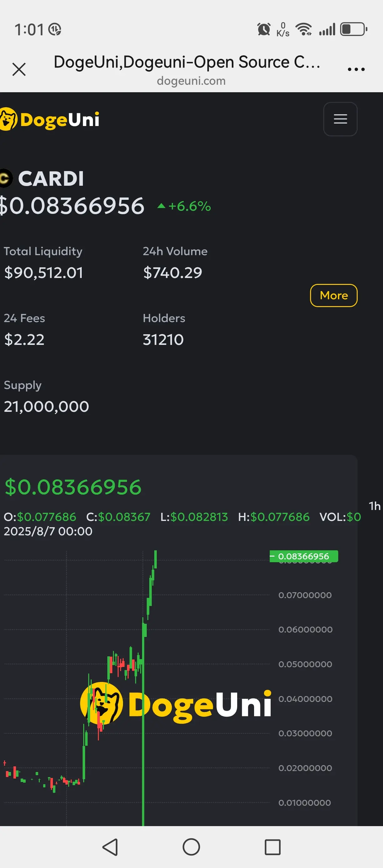Tap the dogeuni.com address text
The height and width of the screenshot is (868, 383).
click(x=191, y=81)
